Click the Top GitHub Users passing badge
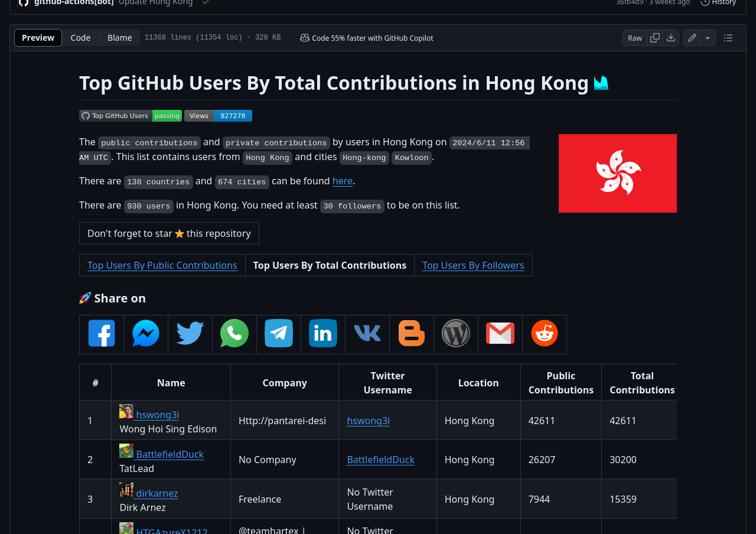This screenshot has height=534, width=756. [x=131, y=116]
